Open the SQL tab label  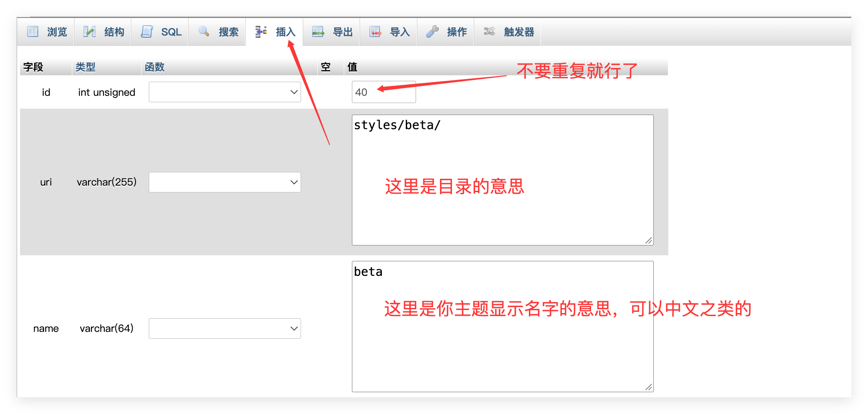click(x=171, y=32)
